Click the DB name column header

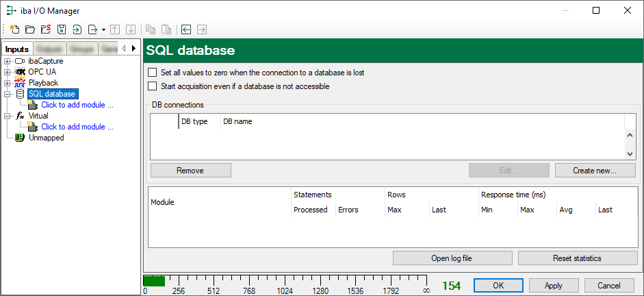(x=422, y=122)
